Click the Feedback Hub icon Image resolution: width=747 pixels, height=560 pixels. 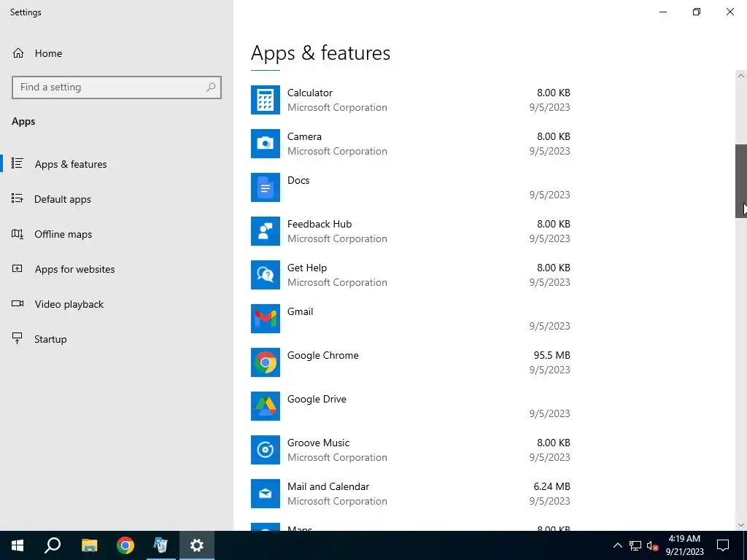pyautogui.click(x=266, y=231)
